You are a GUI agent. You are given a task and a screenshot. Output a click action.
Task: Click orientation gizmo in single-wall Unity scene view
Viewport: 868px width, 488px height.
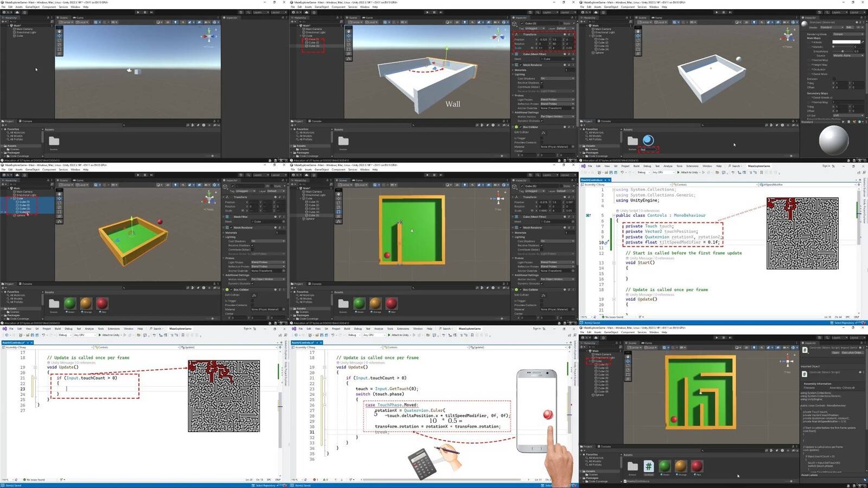click(x=499, y=199)
